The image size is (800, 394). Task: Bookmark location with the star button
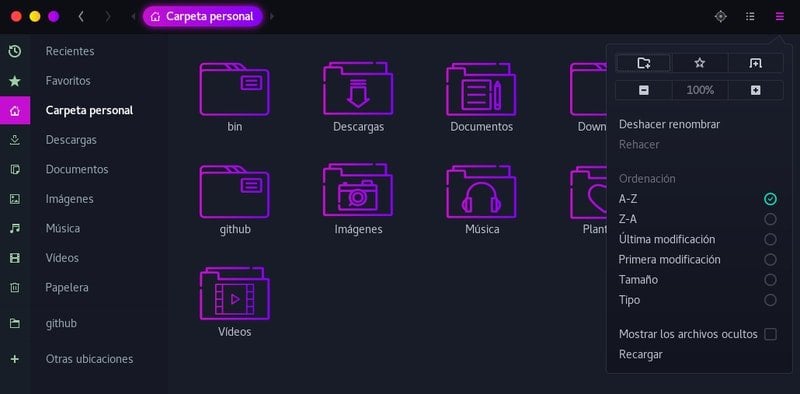pos(699,63)
